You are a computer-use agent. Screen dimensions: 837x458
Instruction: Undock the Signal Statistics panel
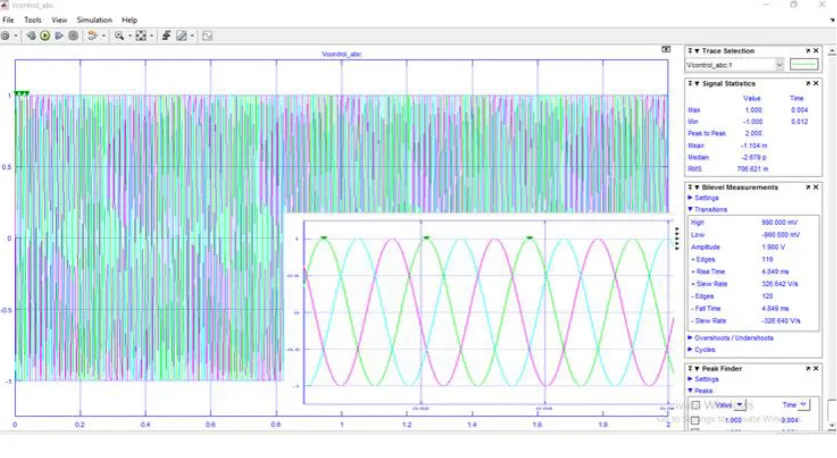808,84
